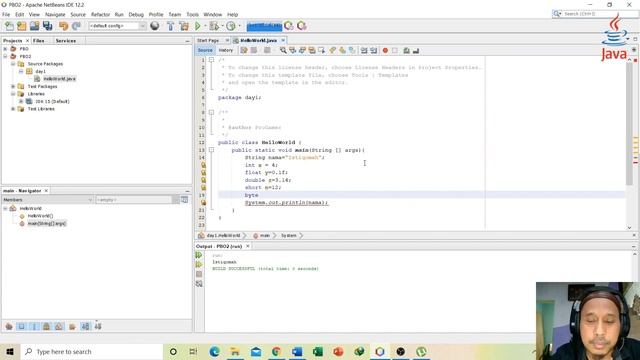
Task: Click the Profile Project clock icon
Action: point(231,26)
